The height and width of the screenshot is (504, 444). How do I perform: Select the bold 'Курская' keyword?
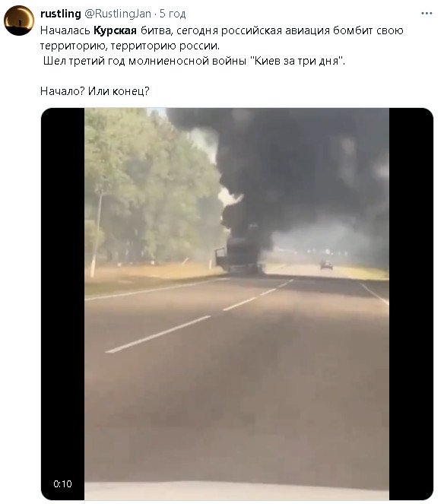[115, 30]
